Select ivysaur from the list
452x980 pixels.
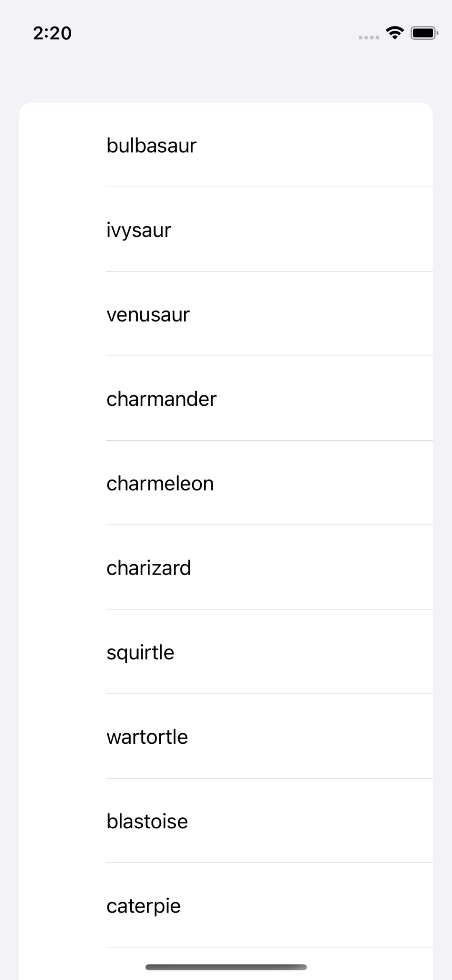pyautogui.click(x=139, y=230)
